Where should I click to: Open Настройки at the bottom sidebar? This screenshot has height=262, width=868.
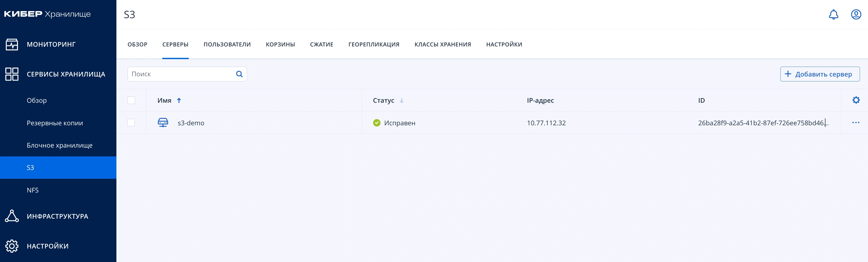point(47,246)
